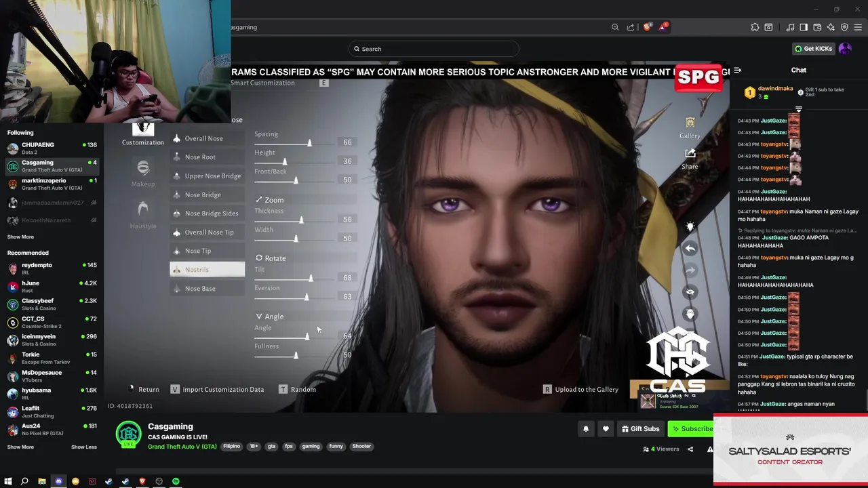Select Overall Nose Tip category
The image size is (868, 488).
tap(207, 232)
